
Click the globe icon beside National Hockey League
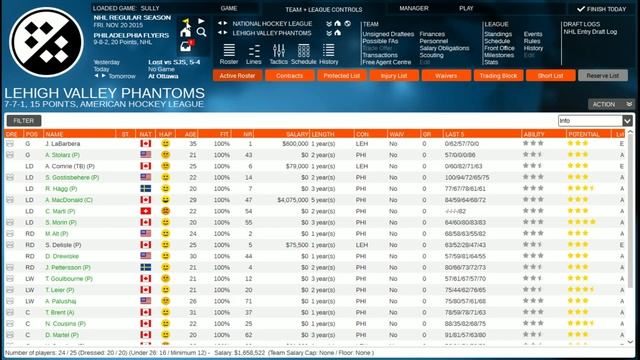click(347, 24)
